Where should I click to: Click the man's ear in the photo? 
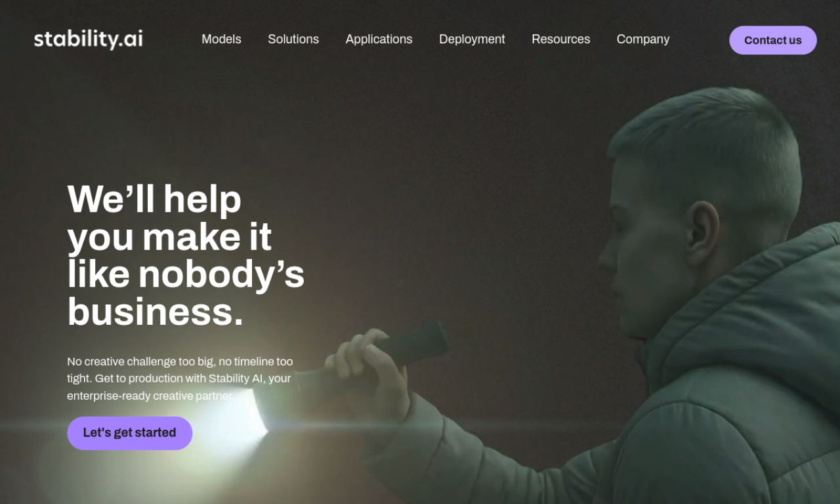(x=702, y=232)
